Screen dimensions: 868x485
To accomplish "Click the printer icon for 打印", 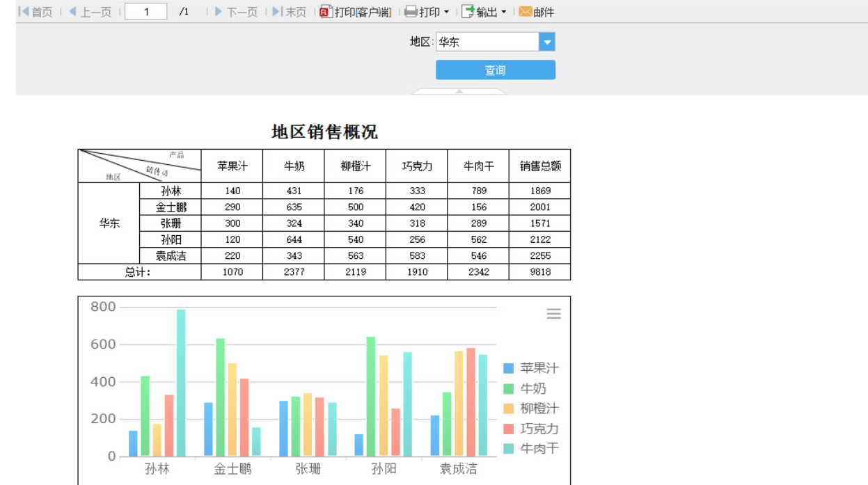I will coord(411,12).
